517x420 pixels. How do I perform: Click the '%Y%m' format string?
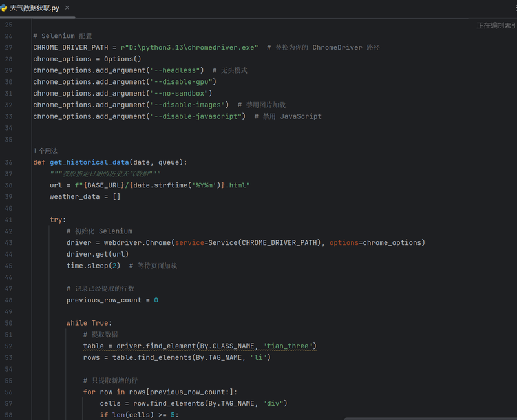[204, 185]
